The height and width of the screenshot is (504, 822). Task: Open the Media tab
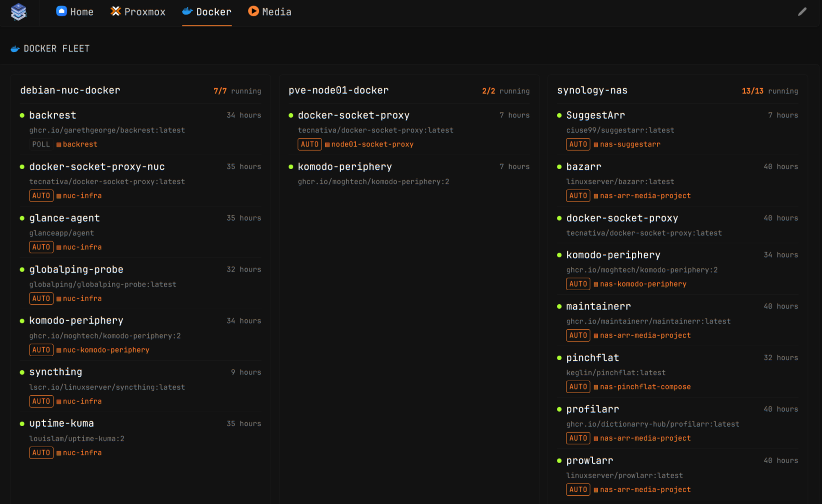pos(270,12)
